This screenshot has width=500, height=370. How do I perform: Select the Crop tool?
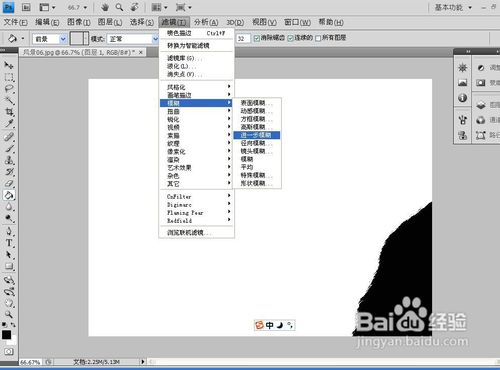coord(9,112)
